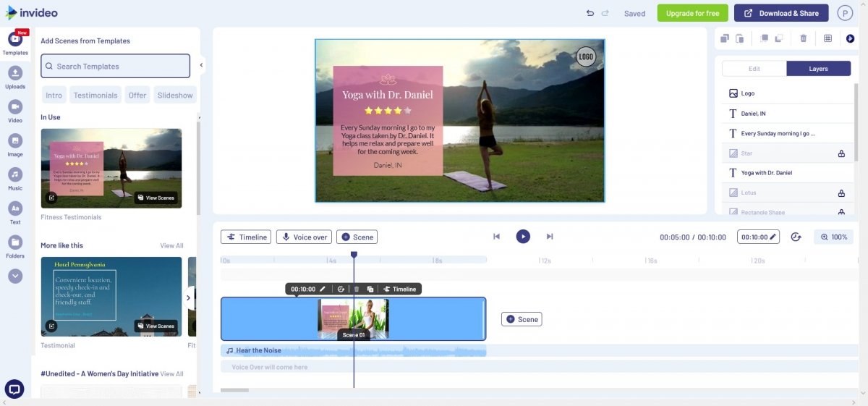Filter templates by Testimonials
Image resolution: width=868 pixels, height=406 pixels.
pyautogui.click(x=95, y=95)
